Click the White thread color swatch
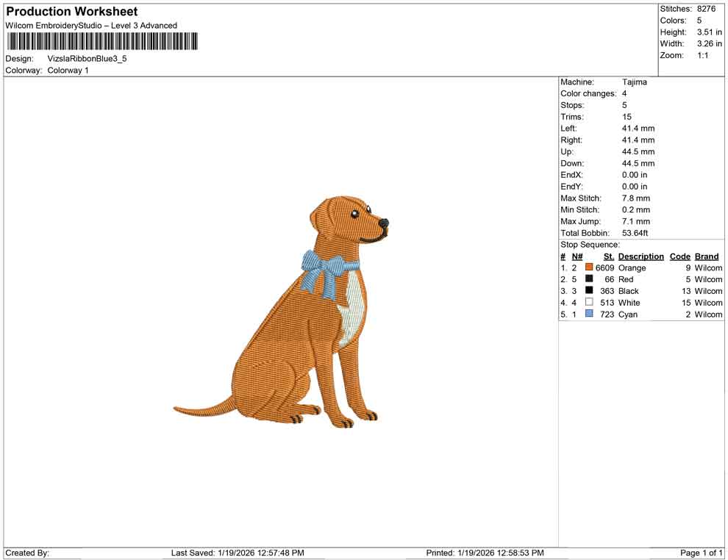The image size is (728, 560). click(x=588, y=302)
